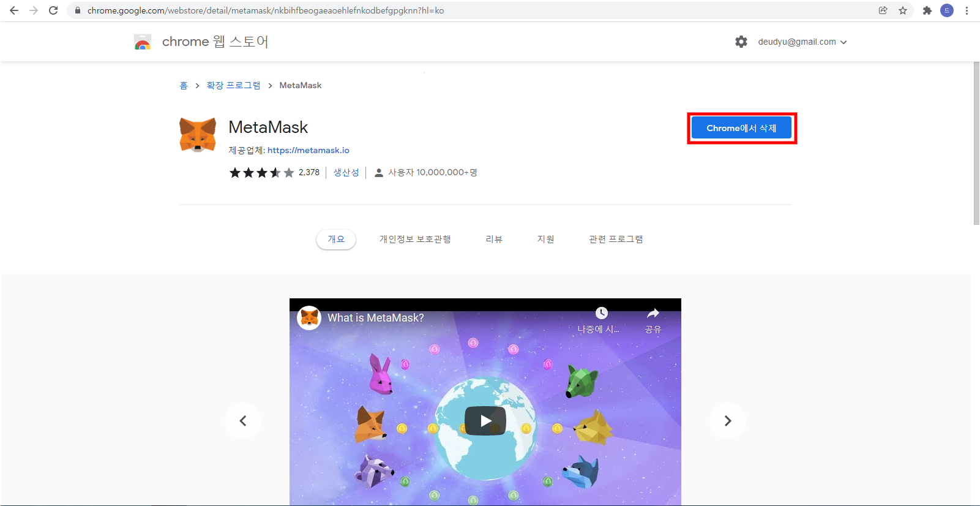The image size is (980, 506).
Task: Click the video share arrow icon
Action: [653, 314]
